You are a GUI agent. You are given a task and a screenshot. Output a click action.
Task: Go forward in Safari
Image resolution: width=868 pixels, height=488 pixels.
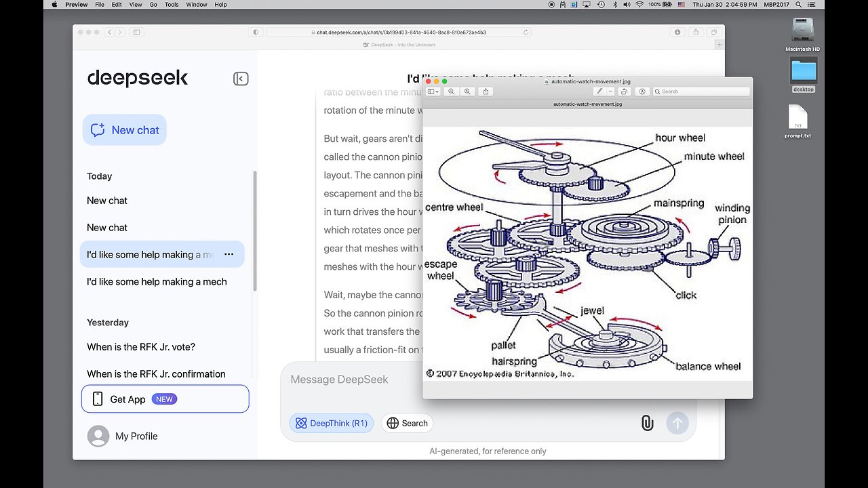click(x=119, y=32)
